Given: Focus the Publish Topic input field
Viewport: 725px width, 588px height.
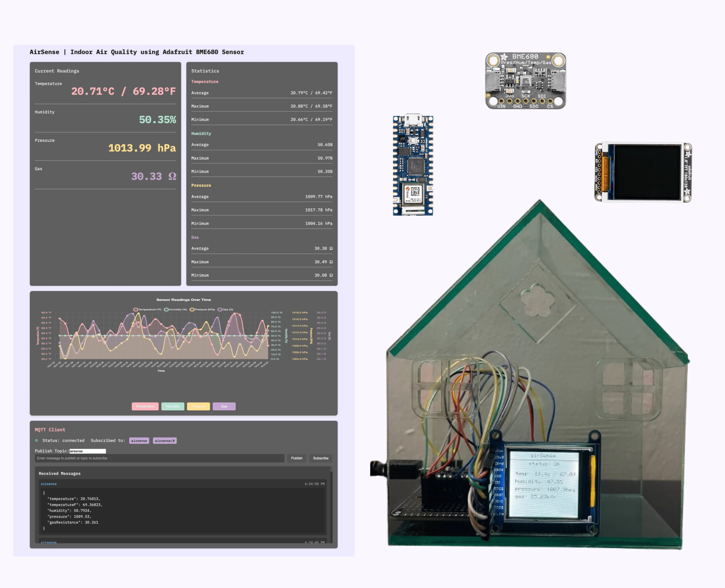Looking at the screenshot, I should [87, 451].
